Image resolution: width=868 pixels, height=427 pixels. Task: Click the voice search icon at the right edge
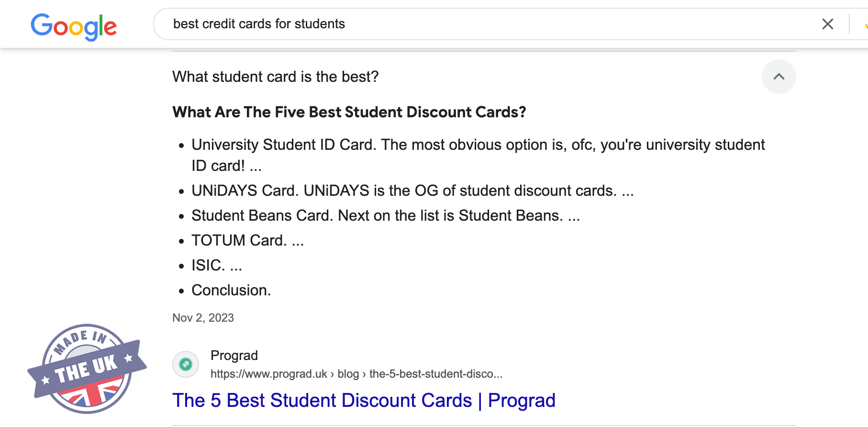(865, 24)
